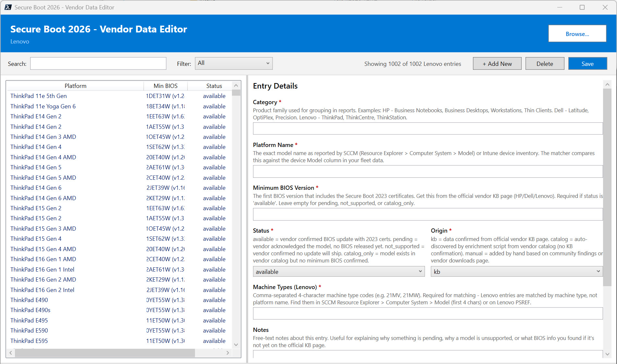Viewport: 617px width, 364px height.
Task: Open the Origin dropdown set to kb
Action: coord(516,272)
